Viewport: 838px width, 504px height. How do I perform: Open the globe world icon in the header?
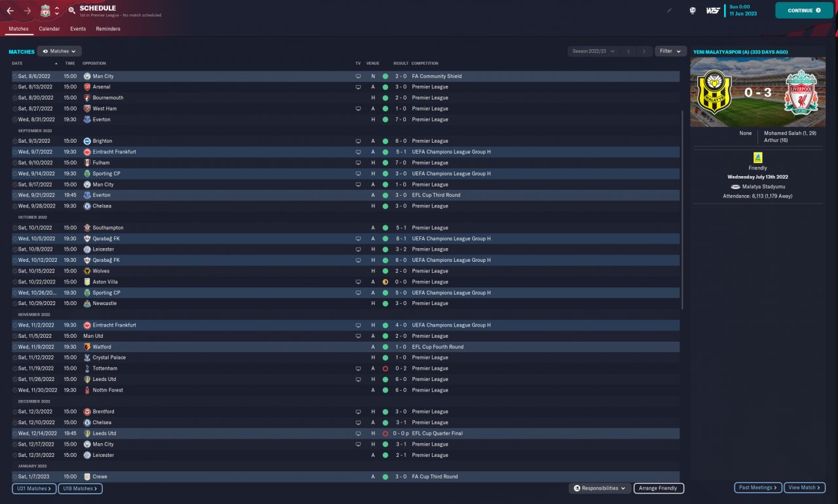[x=693, y=10]
